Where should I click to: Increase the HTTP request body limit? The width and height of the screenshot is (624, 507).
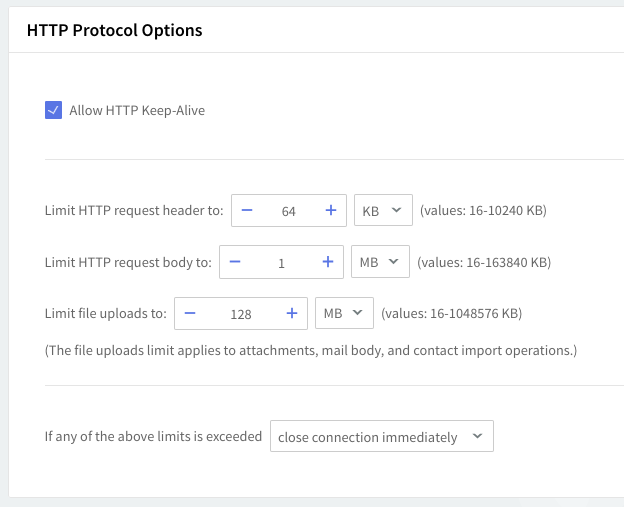click(x=327, y=262)
